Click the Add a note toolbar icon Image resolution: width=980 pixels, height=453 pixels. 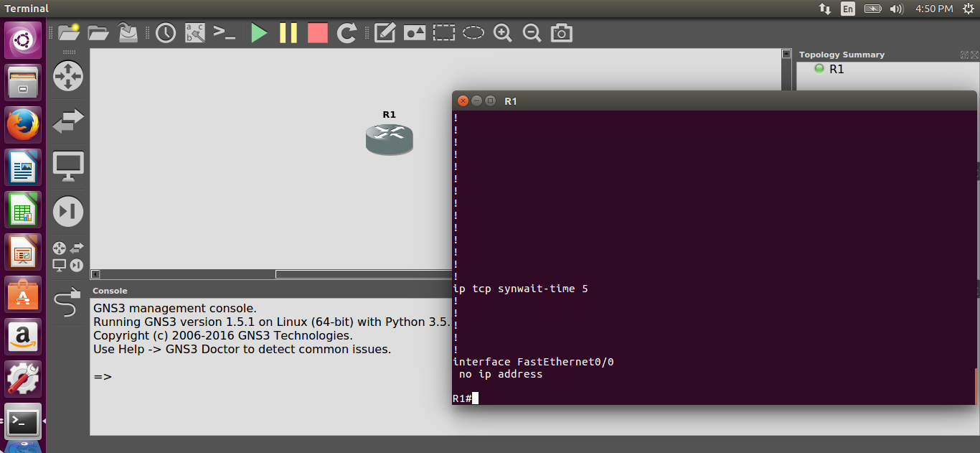385,33
